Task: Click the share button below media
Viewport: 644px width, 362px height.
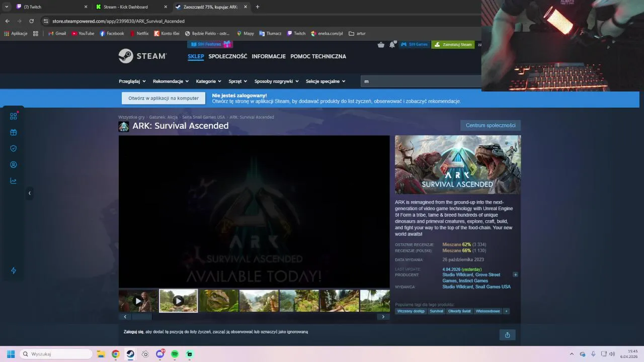Action: [x=507, y=335]
